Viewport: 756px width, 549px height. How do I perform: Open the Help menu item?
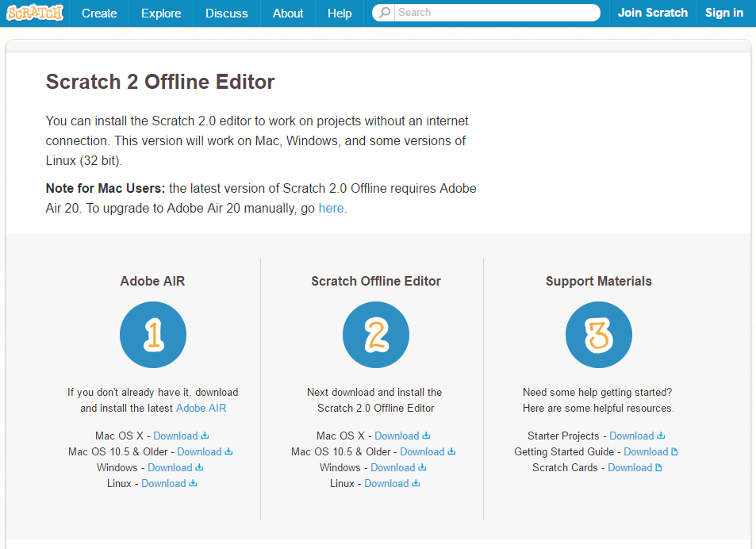(340, 13)
